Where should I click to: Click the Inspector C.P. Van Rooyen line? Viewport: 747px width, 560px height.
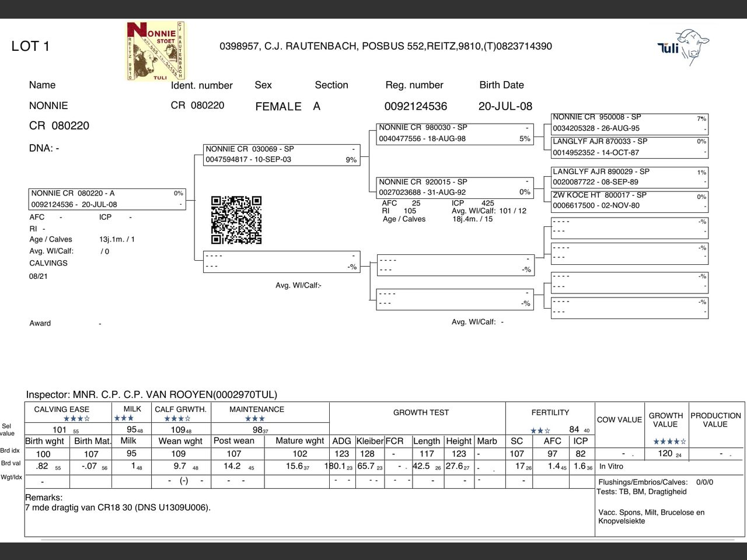tap(152, 395)
